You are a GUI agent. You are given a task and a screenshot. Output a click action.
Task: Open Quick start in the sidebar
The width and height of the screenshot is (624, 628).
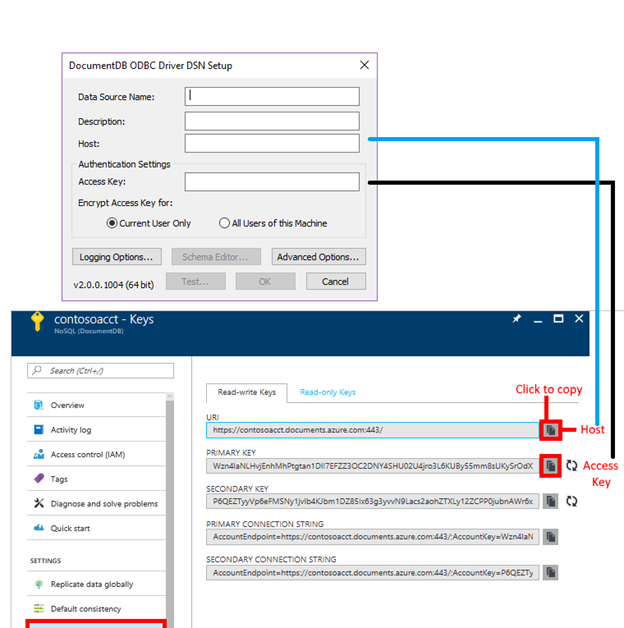click(96, 528)
